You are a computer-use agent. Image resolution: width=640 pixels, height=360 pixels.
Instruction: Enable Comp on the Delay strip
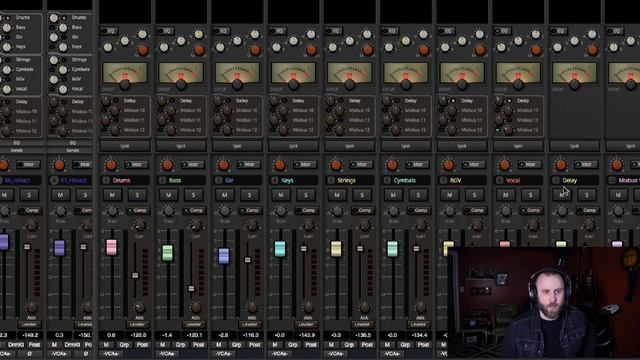pyautogui.click(x=589, y=211)
